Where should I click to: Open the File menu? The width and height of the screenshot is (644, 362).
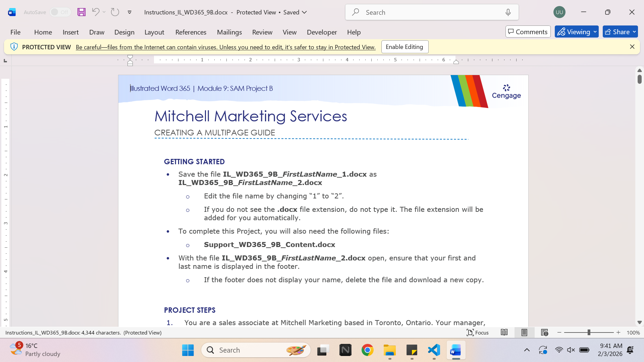coord(15,32)
